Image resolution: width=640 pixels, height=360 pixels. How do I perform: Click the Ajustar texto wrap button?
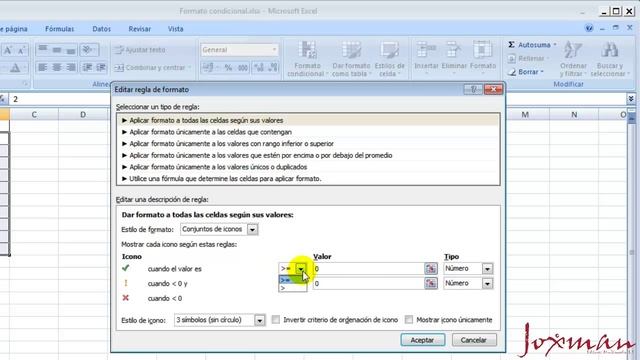coord(140,50)
